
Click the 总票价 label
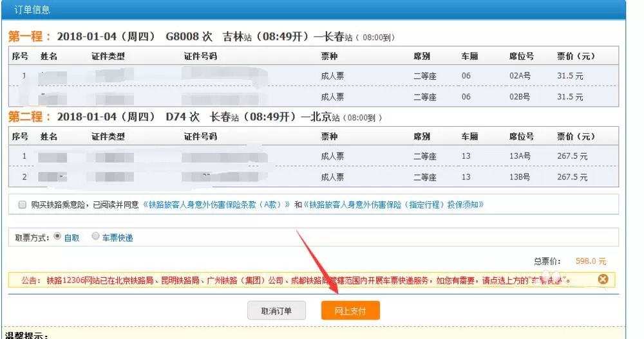pos(547,261)
